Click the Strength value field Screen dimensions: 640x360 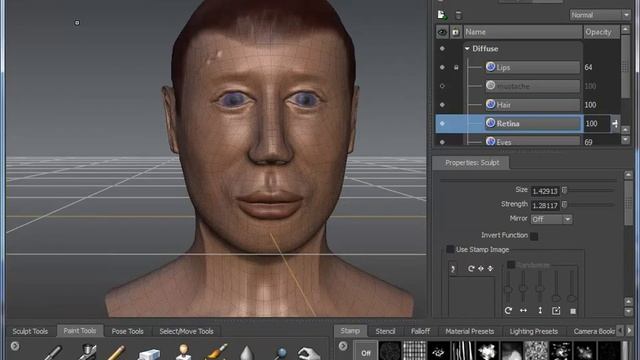545,205
